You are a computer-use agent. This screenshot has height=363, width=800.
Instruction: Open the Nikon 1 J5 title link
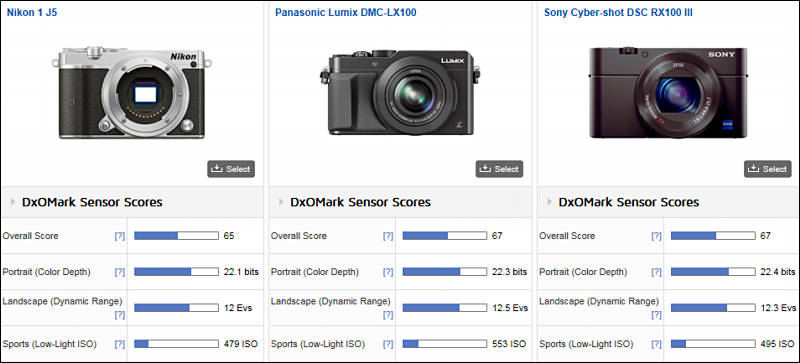tap(32, 12)
